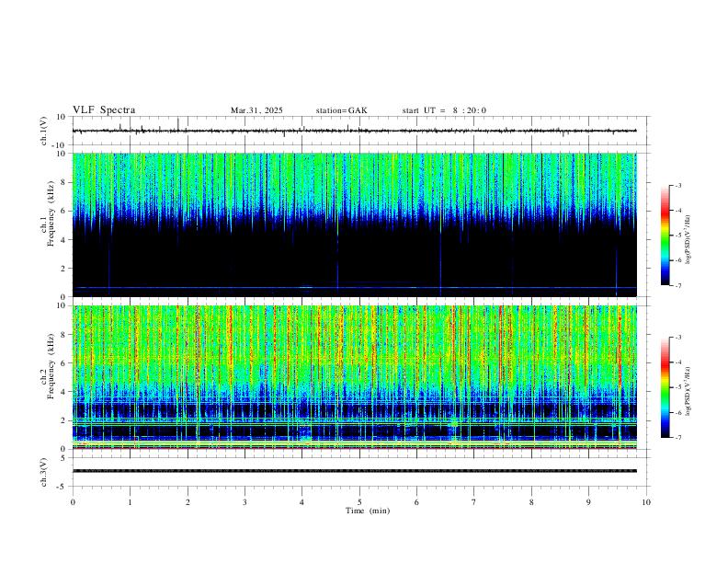Viewport: 728px width, 563px height.
Task: Click inside the ch.1 spectrogram panel
Action: point(355,224)
